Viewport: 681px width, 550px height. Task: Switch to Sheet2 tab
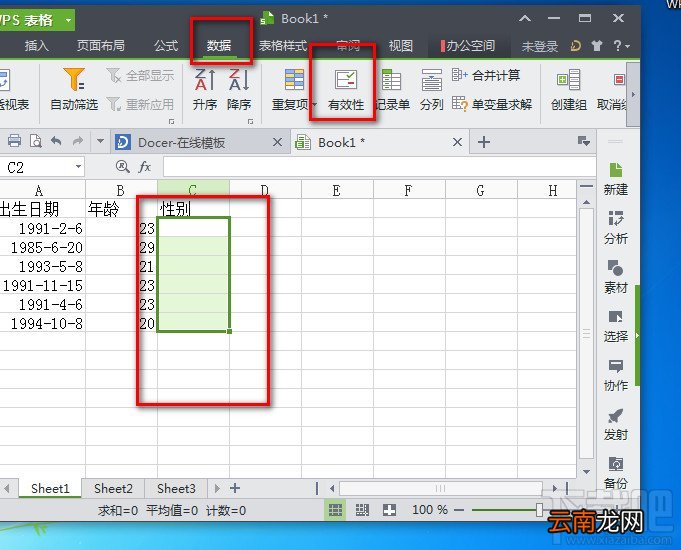click(x=113, y=488)
